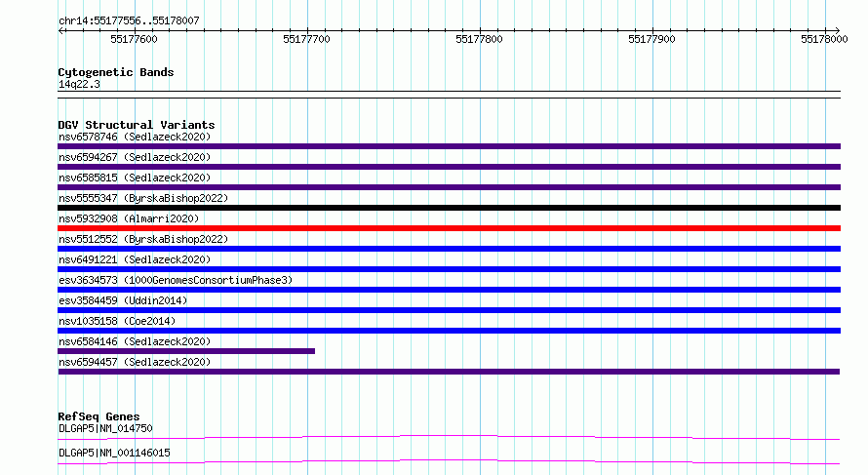This screenshot has height=475, width=868.
Task: Click the nsv1035158 (Coe2014) label
Action: (117, 321)
